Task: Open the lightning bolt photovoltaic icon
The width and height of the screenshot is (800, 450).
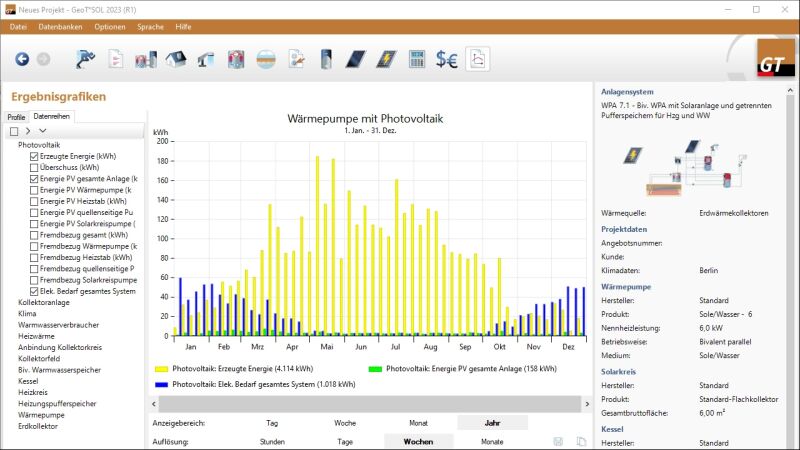Action: 386,59
